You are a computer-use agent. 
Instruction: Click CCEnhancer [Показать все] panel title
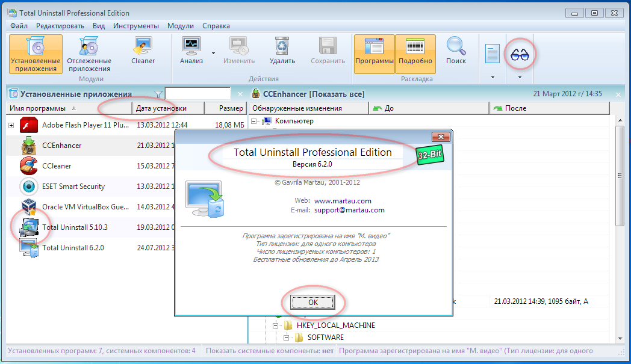tap(314, 94)
